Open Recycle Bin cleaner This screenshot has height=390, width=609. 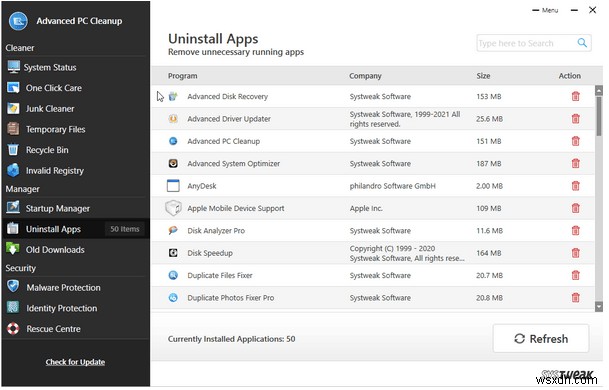point(75,150)
